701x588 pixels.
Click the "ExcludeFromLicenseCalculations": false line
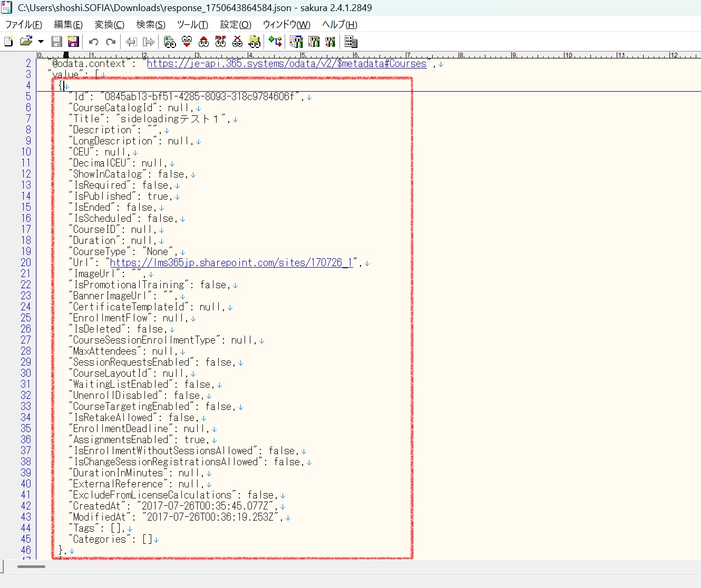pos(173,495)
